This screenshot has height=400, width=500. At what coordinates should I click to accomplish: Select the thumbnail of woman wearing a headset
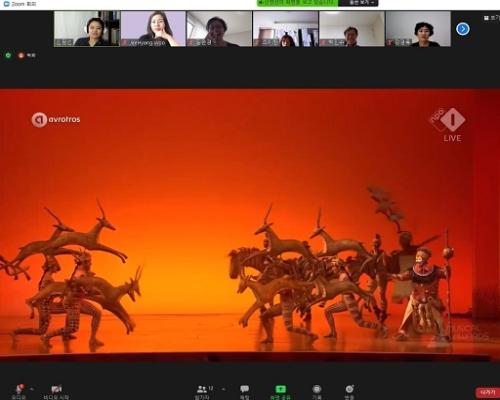[87, 29]
